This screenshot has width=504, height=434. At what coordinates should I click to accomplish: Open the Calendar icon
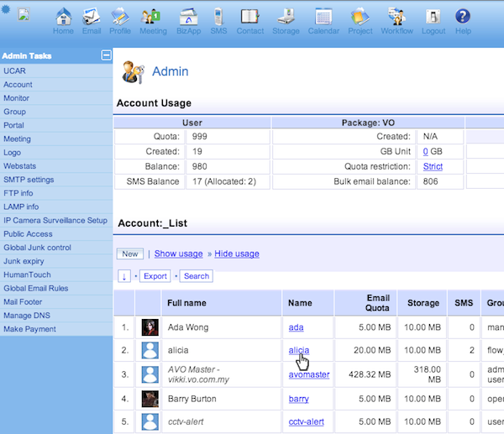(x=323, y=17)
